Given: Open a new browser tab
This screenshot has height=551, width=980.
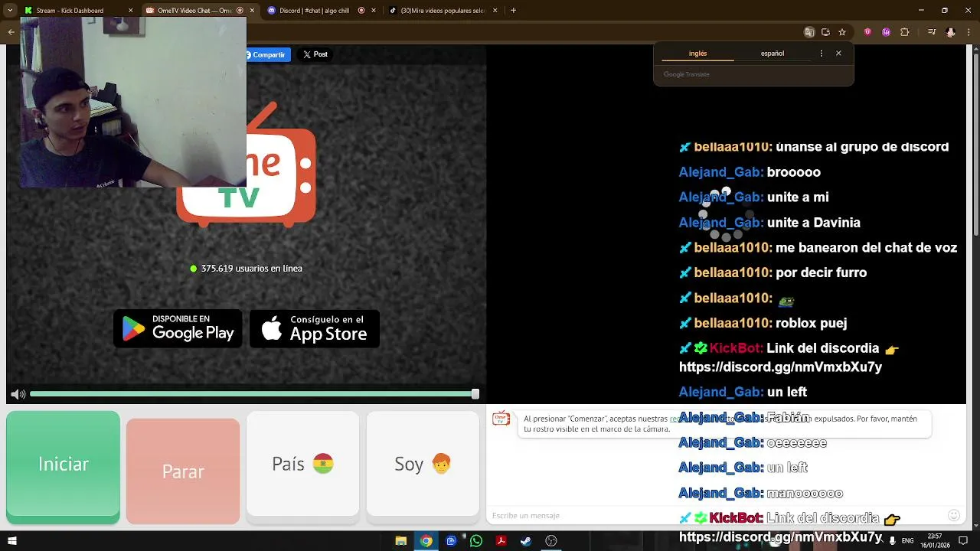Looking at the screenshot, I should click(513, 11).
